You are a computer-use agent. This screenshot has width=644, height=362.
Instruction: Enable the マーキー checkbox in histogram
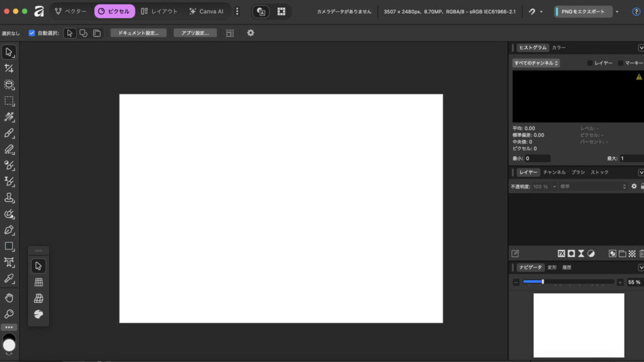621,63
